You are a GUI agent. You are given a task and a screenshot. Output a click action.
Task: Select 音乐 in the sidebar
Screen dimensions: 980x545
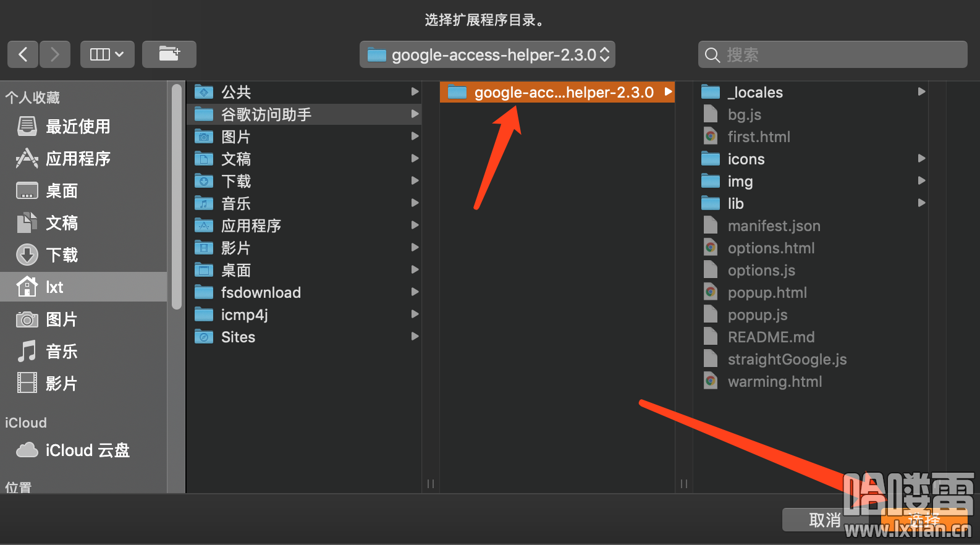83,352
